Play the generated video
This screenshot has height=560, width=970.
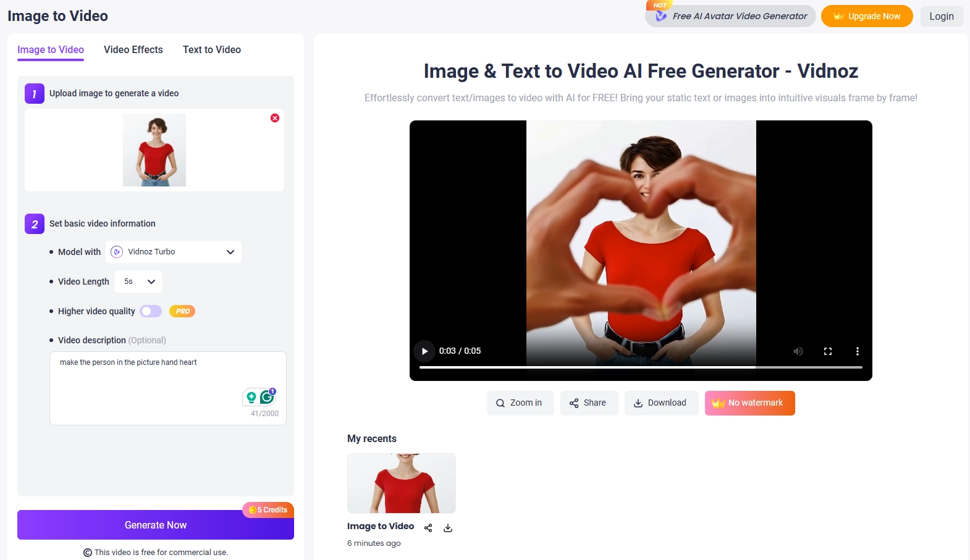pos(424,351)
